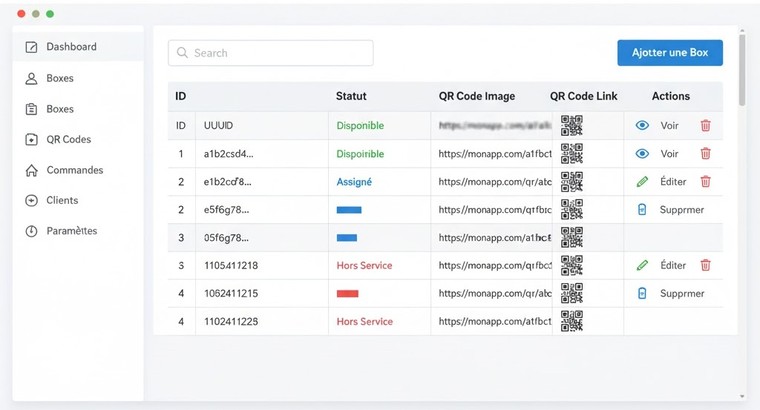This screenshot has height=410, width=760.
Task: Click the home icon beside Commandes
Action: click(x=31, y=170)
